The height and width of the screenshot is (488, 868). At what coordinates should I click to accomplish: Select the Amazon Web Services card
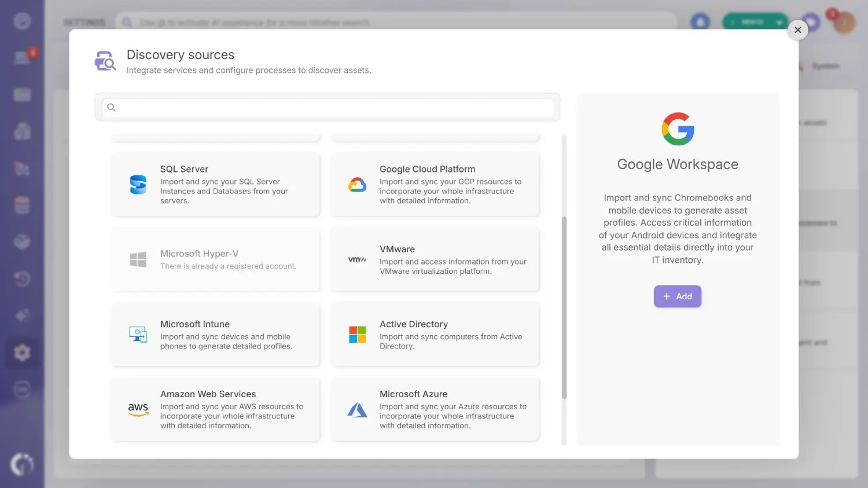click(x=216, y=409)
